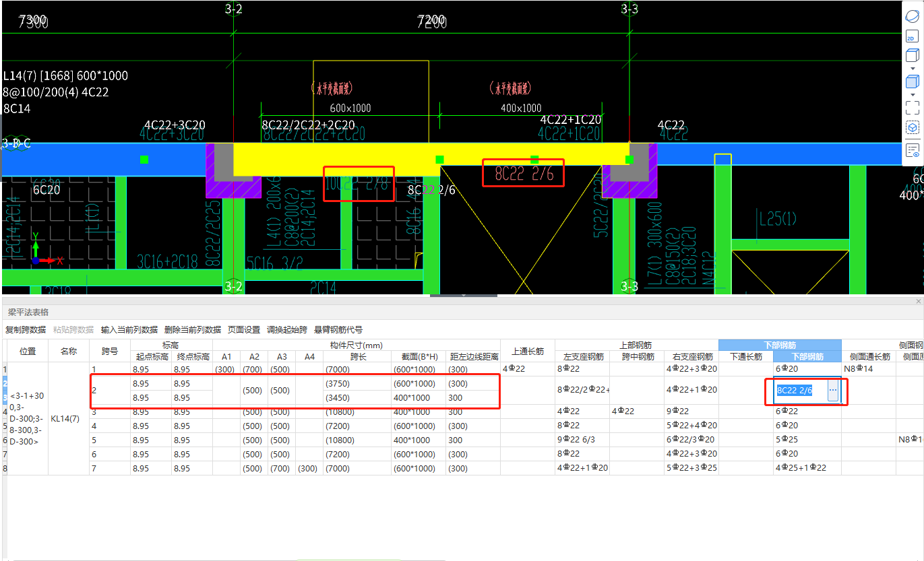Screen dimensions: 924x561
Task: Select the N8Φ14 side rebar cell in span 1
Action: click(x=869, y=369)
